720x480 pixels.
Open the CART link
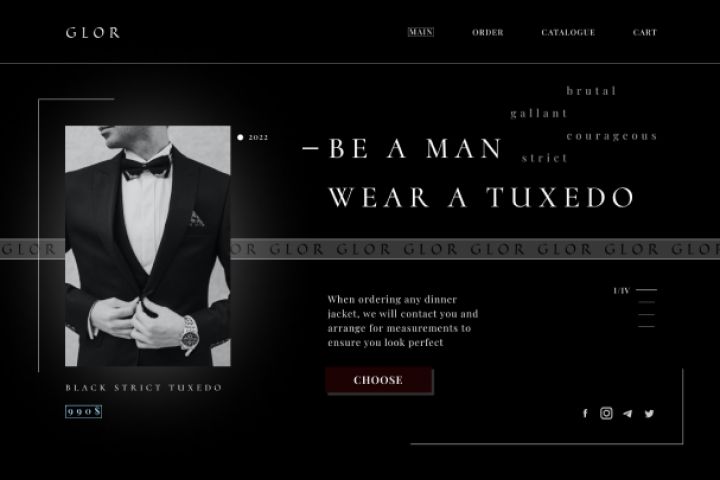(645, 33)
